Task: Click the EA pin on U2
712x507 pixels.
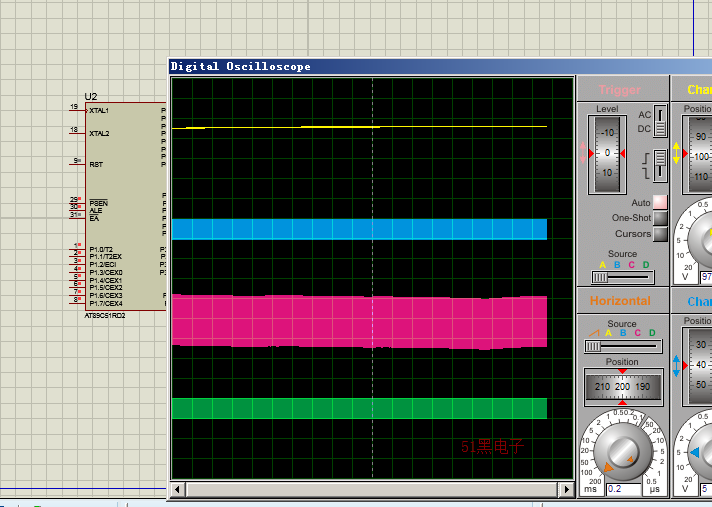Action: (x=94, y=218)
